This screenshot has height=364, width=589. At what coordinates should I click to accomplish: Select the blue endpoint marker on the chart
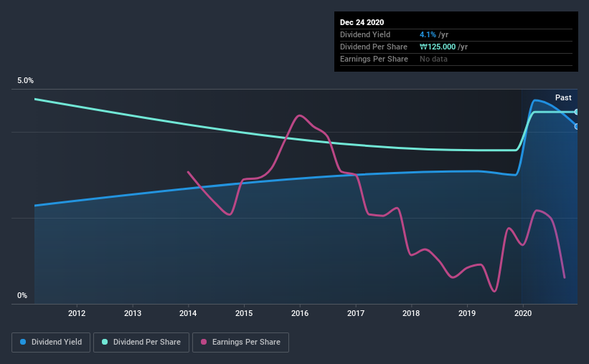[x=577, y=126]
